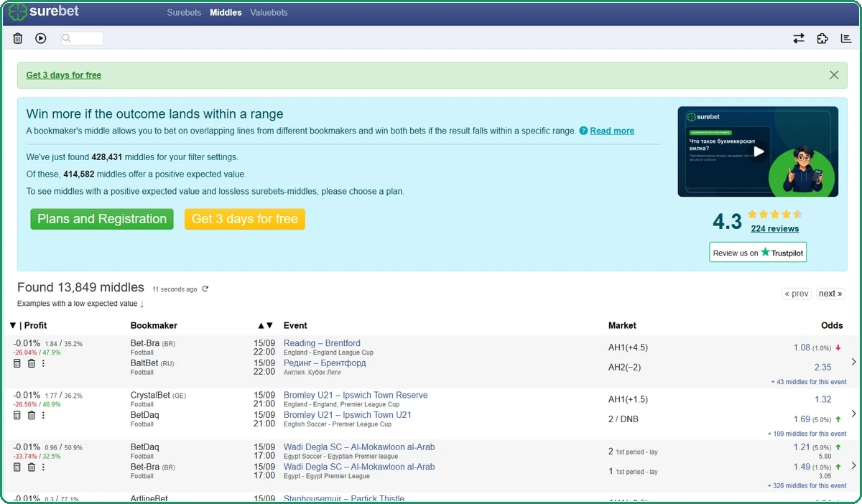Delete the Wadi Degla SC middle
This screenshot has height=504, width=862.
pos(32,467)
